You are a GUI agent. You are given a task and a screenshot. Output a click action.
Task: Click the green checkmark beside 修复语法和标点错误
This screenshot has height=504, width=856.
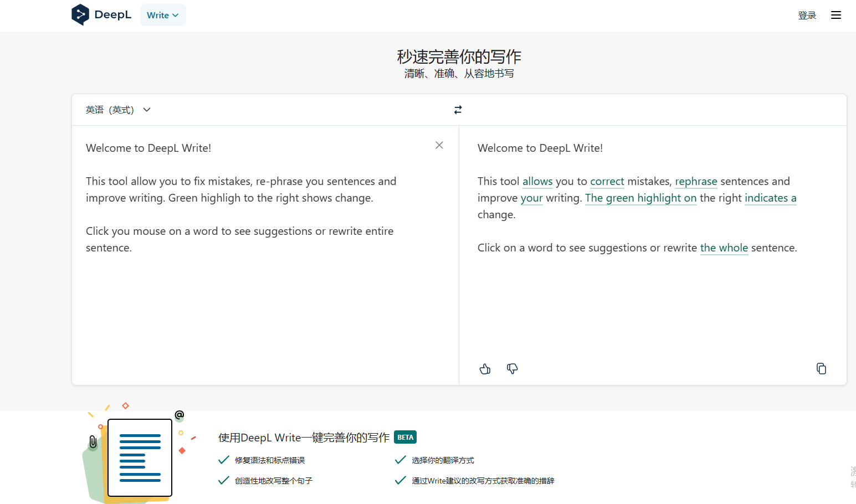[223, 459]
